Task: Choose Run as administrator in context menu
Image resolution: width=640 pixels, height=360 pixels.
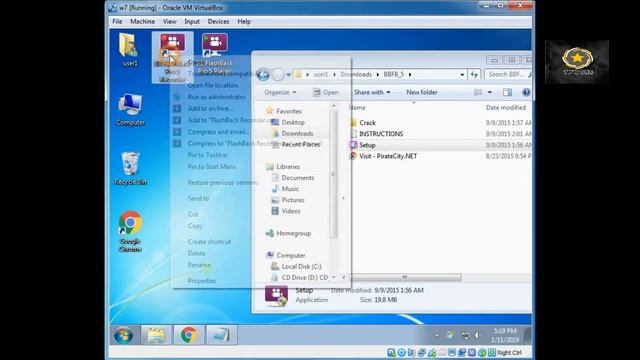Action: pos(217,97)
